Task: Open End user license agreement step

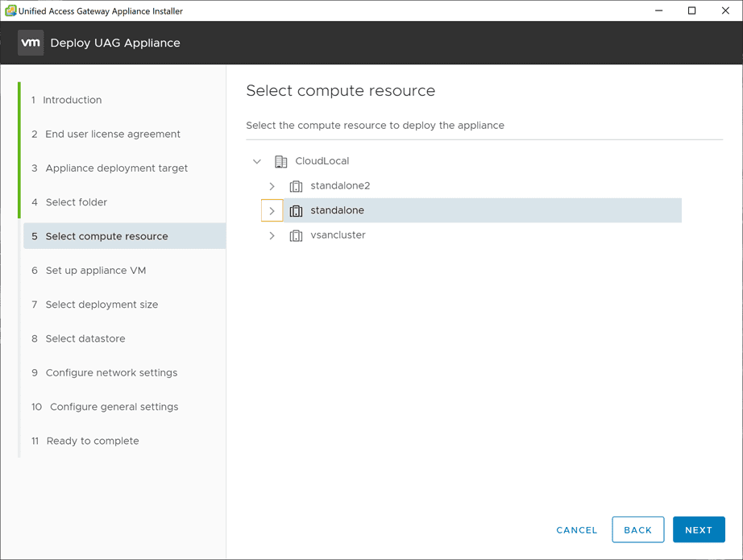Action: click(113, 134)
